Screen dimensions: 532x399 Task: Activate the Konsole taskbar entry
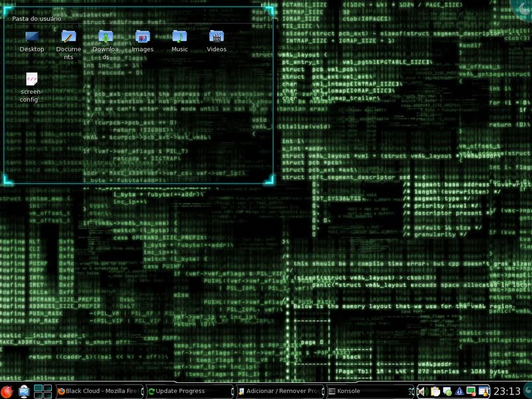tap(370, 391)
